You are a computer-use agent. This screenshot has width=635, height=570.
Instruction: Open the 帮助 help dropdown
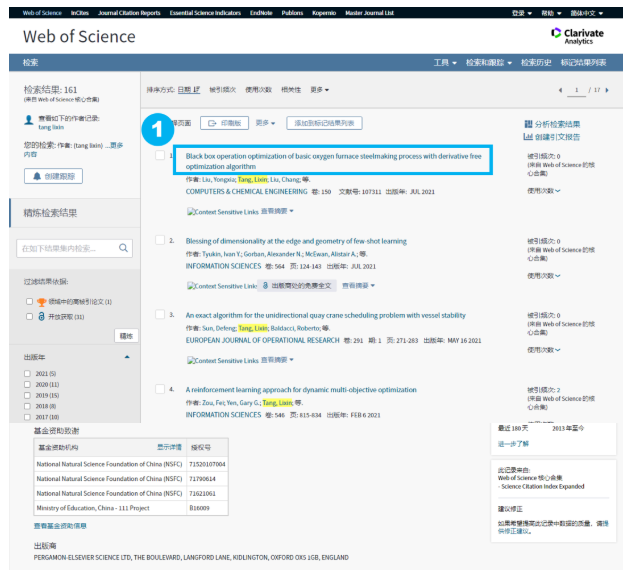click(551, 13)
